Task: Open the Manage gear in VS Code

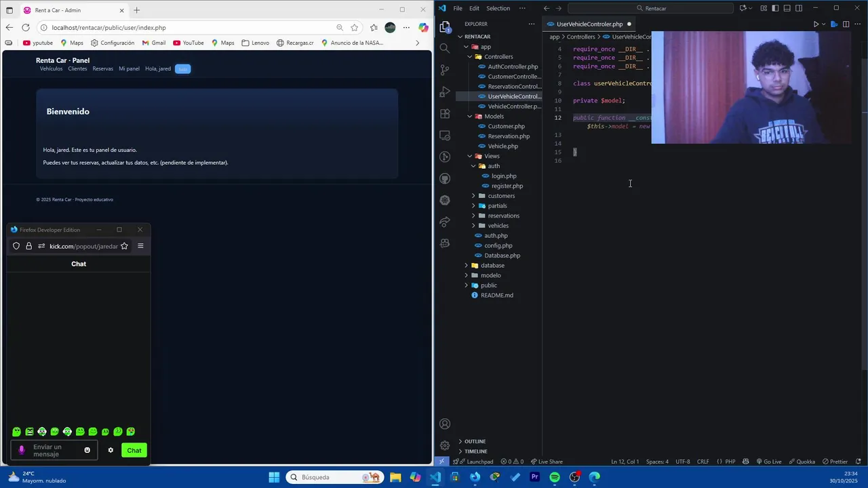Action: [x=445, y=445]
